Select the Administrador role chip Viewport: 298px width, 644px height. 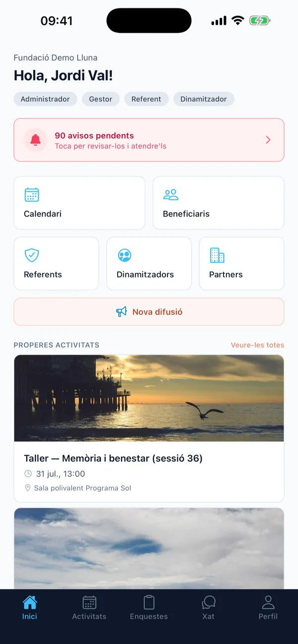(45, 99)
